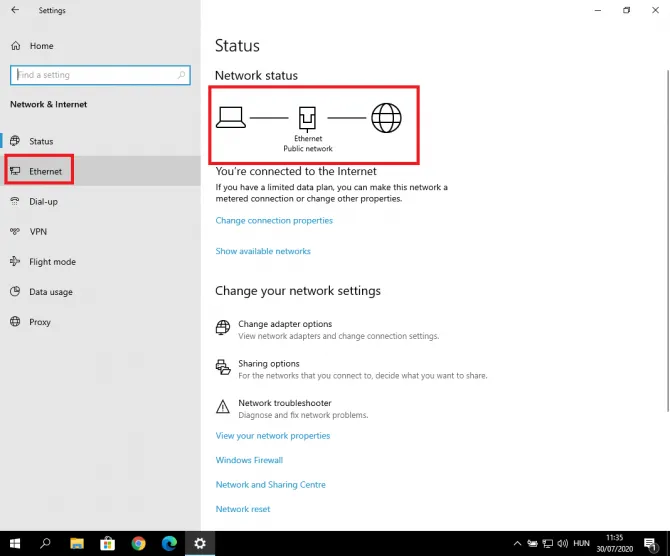Click View your network properties link

pyautogui.click(x=272, y=436)
